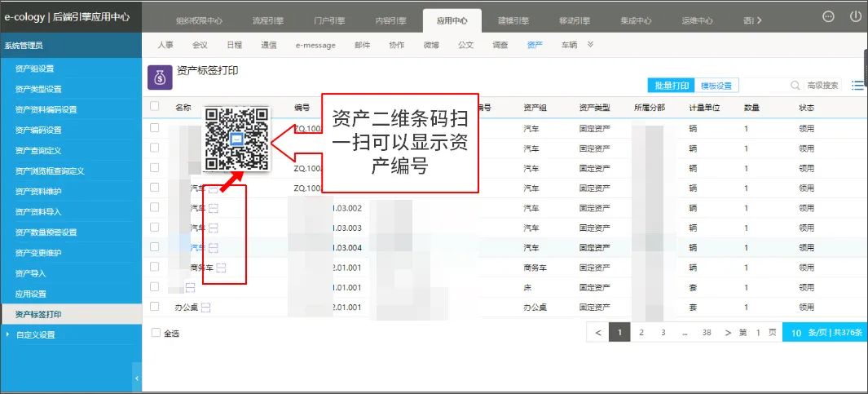Image resolution: width=868 pixels, height=394 pixels.
Task: Click 模板设置 button
Action: click(716, 86)
